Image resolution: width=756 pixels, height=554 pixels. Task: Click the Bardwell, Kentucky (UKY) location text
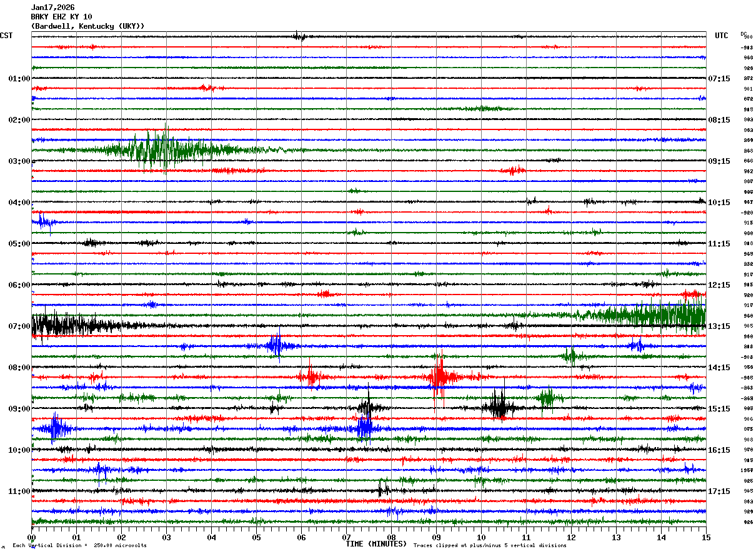87,26
